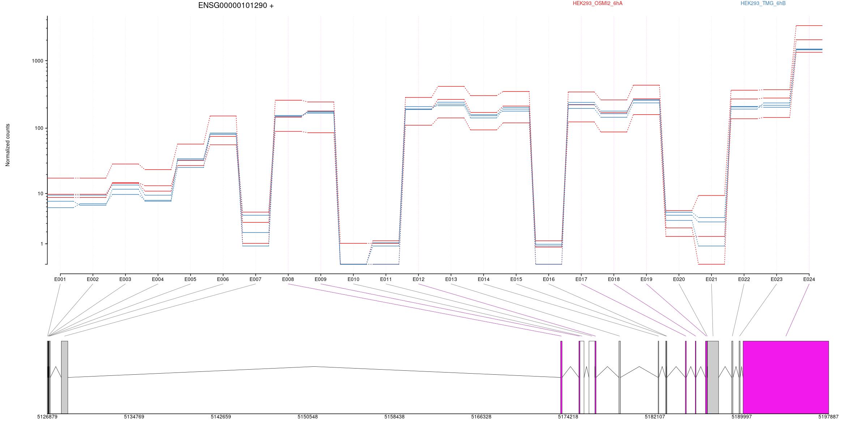This screenshot has height=434, width=868.
Task: Select exon label E019
Action: point(646,279)
